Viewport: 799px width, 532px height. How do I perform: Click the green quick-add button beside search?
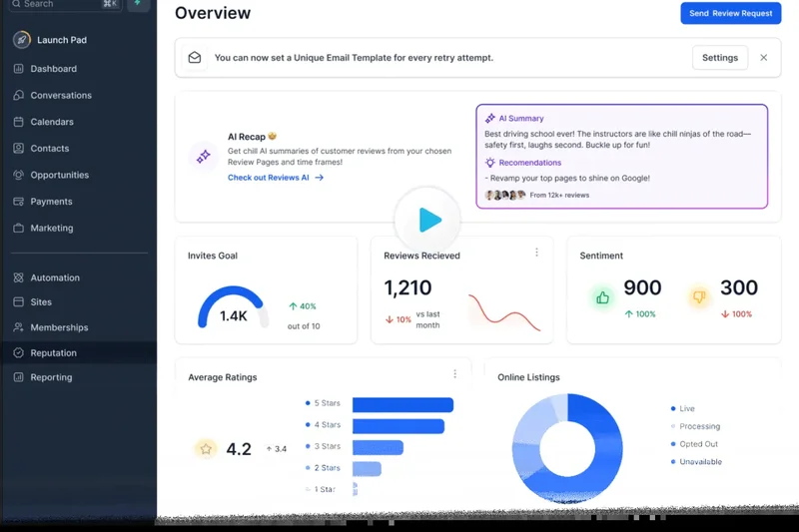click(138, 4)
